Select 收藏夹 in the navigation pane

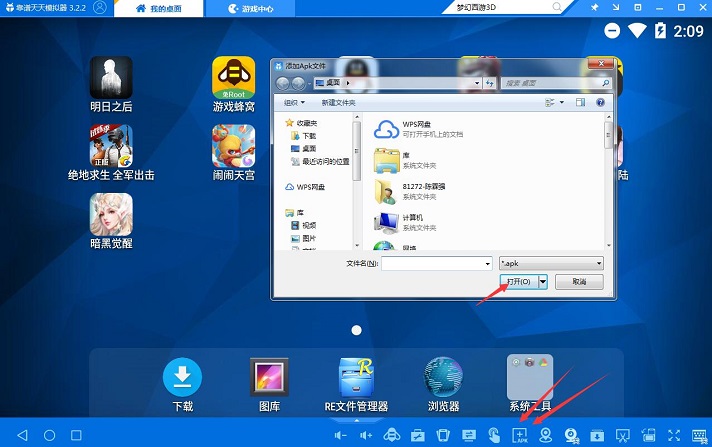[x=302, y=123]
